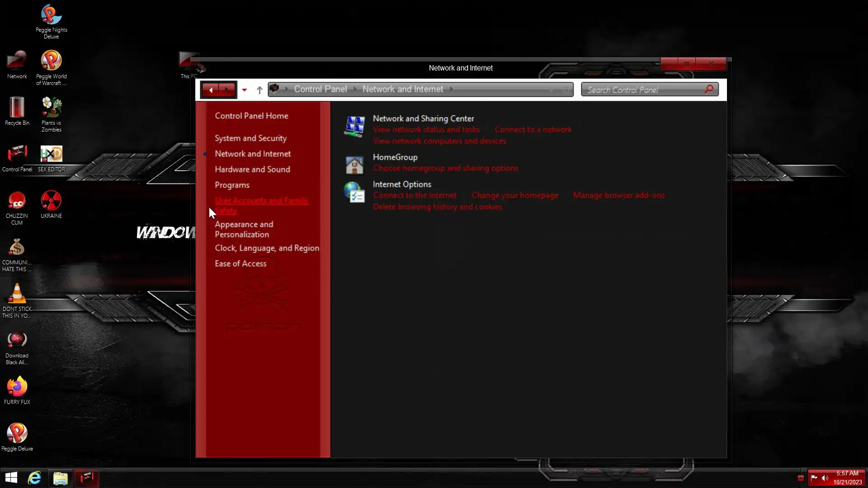Click the HomeGroup house icon
The image size is (868, 488).
pyautogui.click(x=354, y=165)
